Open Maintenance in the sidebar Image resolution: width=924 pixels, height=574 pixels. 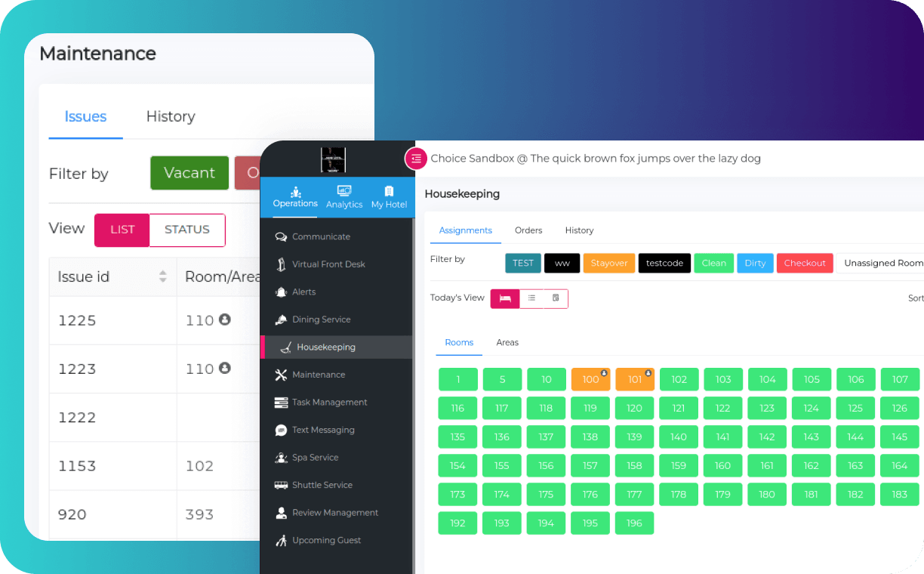(318, 375)
